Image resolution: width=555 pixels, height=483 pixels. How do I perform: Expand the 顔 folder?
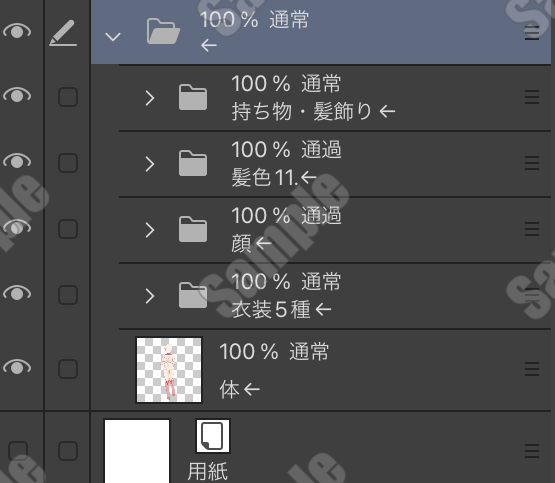(150, 230)
